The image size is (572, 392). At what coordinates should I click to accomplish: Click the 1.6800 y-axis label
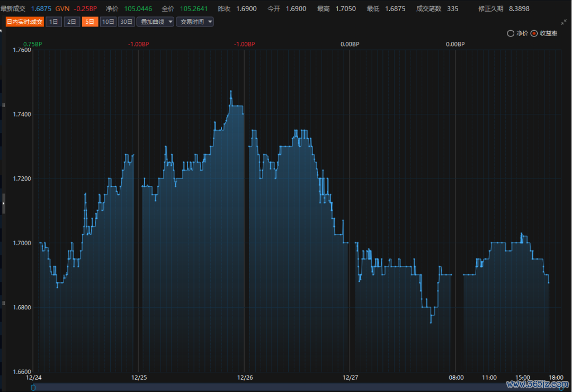tap(22, 307)
